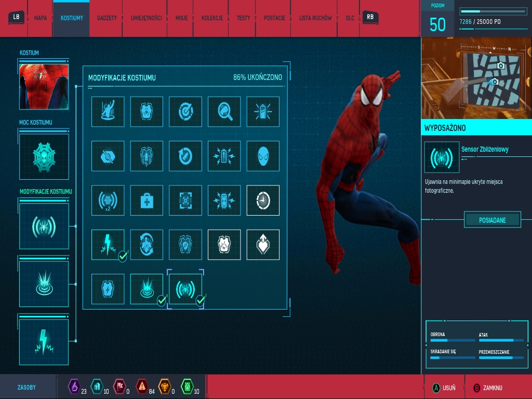Select the highlighted spider sensor mod in grid

pos(185,289)
